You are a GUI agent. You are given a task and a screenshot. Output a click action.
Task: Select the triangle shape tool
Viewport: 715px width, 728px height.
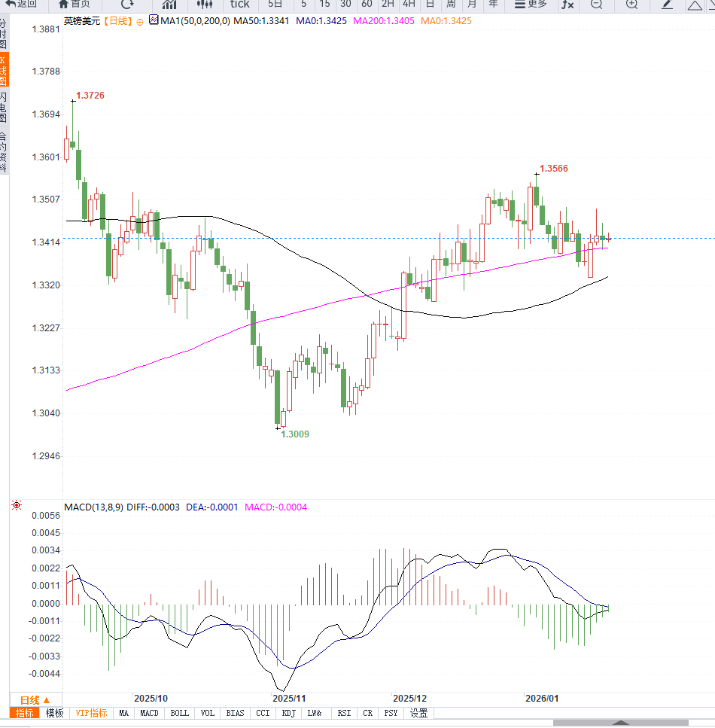[695, 5]
